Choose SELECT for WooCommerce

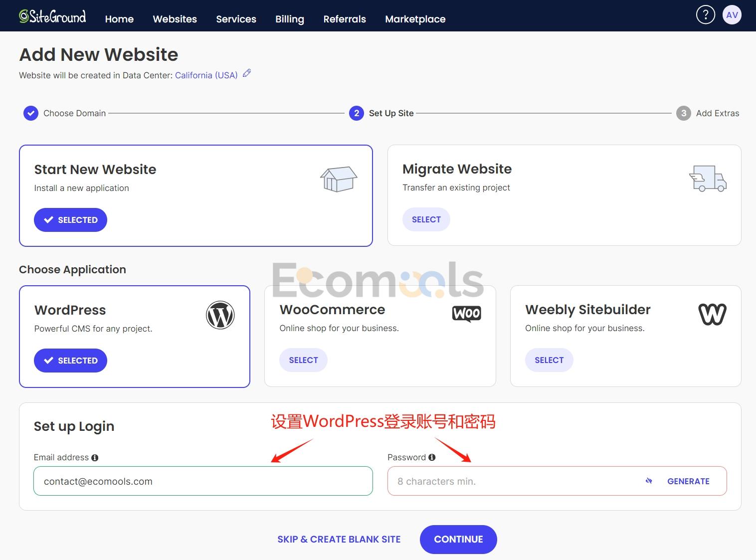303,360
